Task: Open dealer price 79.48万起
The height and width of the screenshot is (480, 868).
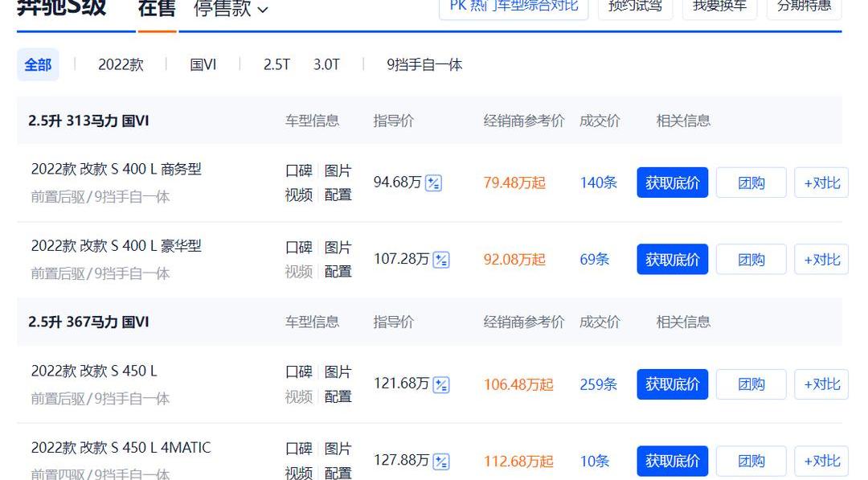Action: tap(515, 183)
